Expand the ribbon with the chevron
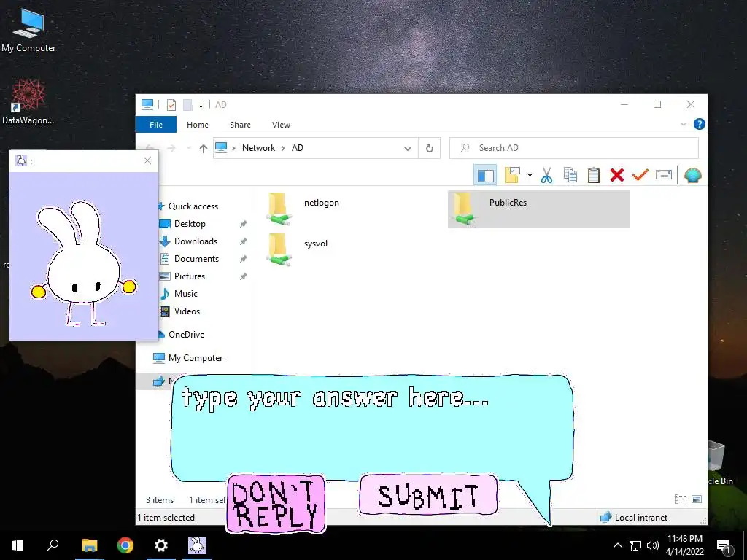747x560 pixels. point(683,124)
